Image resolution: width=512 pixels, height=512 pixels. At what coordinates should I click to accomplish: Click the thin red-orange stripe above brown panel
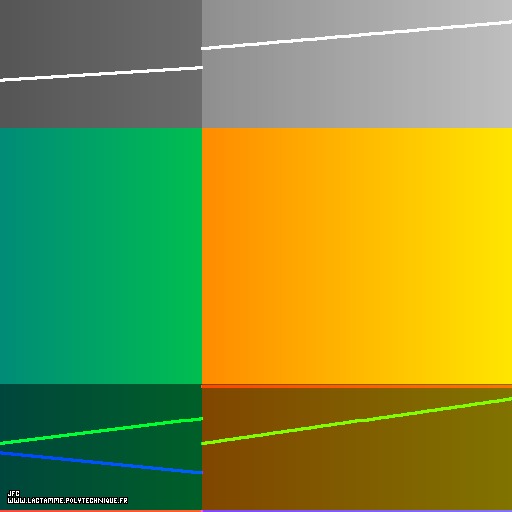tap(356, 386)
